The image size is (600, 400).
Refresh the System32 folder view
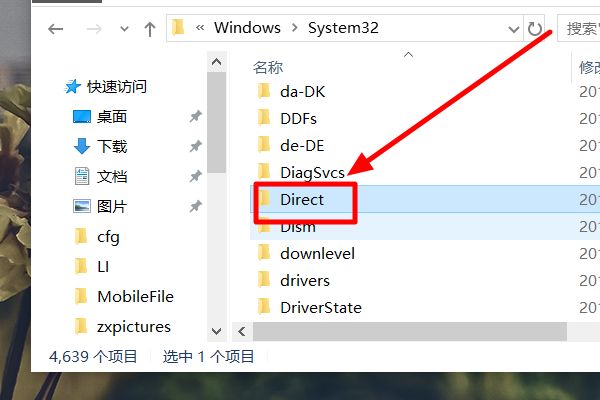(535, 29)
